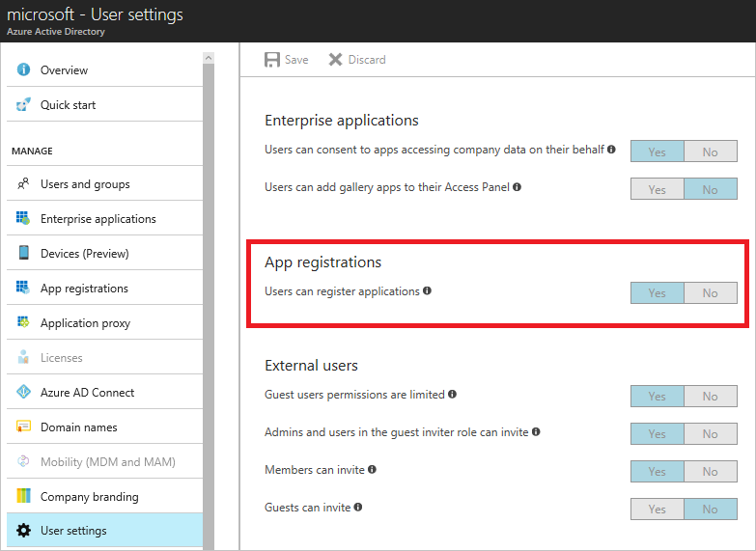Select Devices (Preview) in sidebar
The image size is (756, 551).
click(104, 253)
